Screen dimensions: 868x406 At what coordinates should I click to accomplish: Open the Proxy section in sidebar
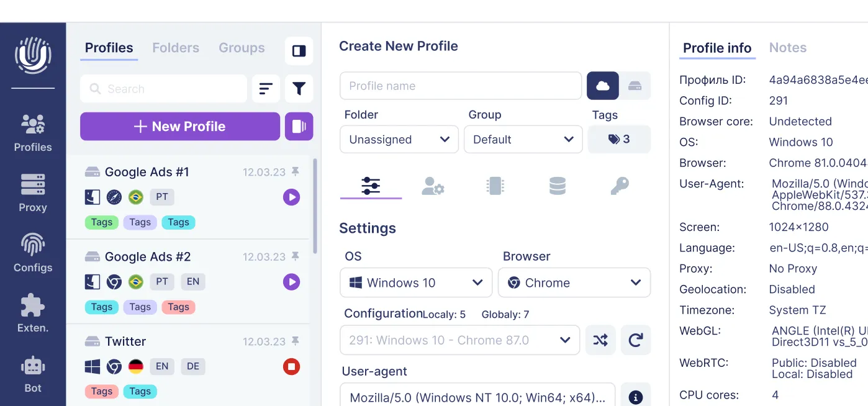[x=33, y=193]
